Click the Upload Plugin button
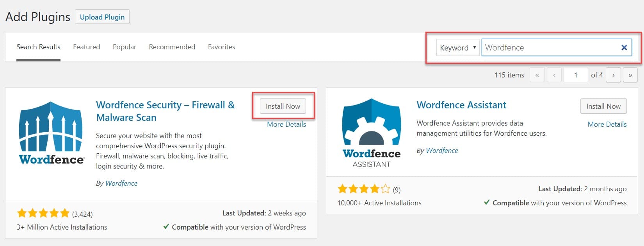Screen dimensions: 644x246 [102, 17]
